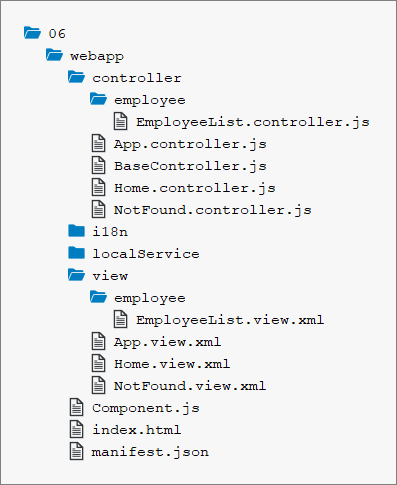The image size is (397, 485).
Task: Collapse the 06 root folder icon
Action: pyautogui.click(x=32, y=33)
